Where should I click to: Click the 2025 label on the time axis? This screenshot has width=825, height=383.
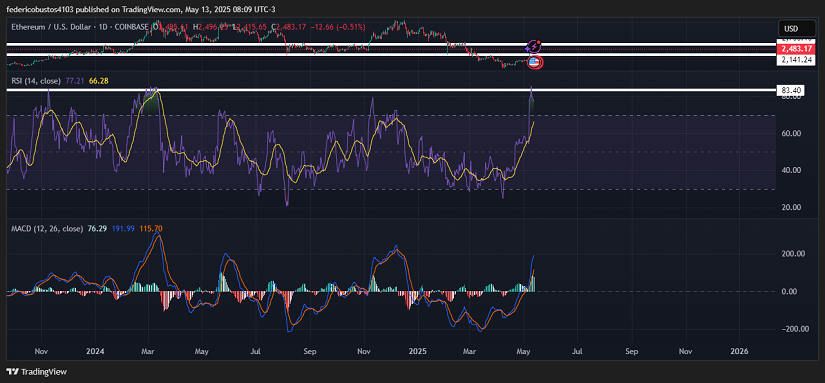click(x=418, y=350)
